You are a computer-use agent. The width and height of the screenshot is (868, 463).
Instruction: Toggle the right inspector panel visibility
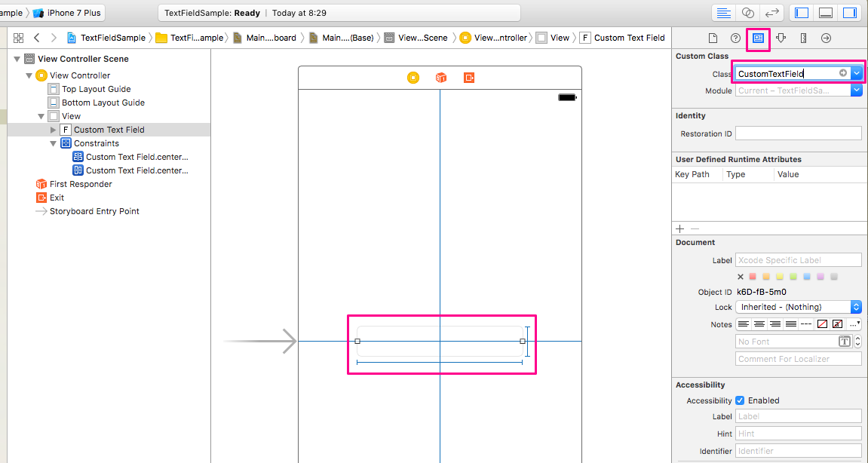click(x=849, y=12)
